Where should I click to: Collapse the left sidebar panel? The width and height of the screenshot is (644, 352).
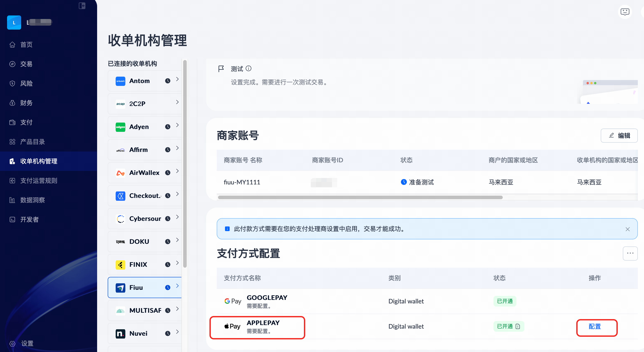pyautogui.click(x=82, y=6)
